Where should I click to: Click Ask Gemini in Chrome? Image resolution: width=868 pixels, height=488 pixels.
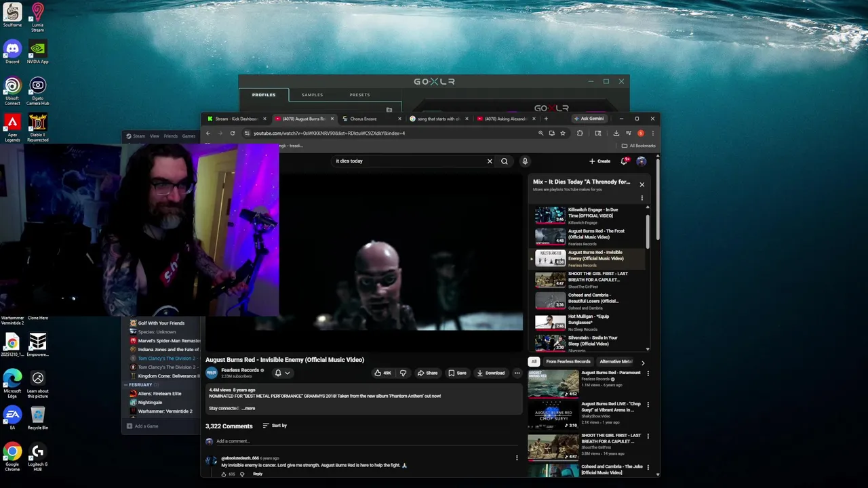pyautogui.click(x=589, y=119)
